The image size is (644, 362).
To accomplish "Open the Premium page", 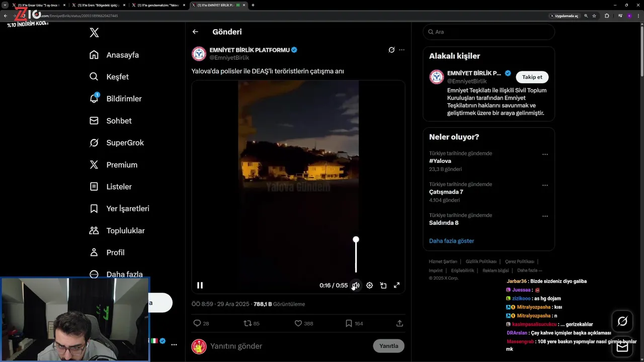I will tap(113, 165).
